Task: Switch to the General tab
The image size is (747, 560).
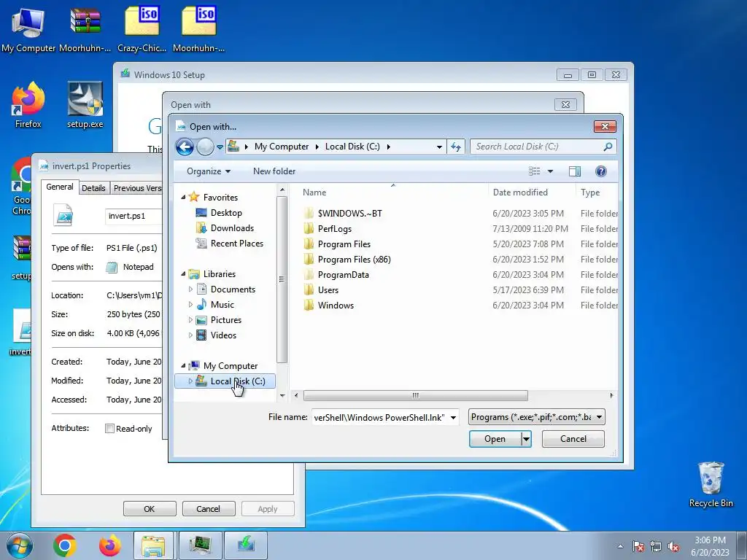Action: coord(60,187)
